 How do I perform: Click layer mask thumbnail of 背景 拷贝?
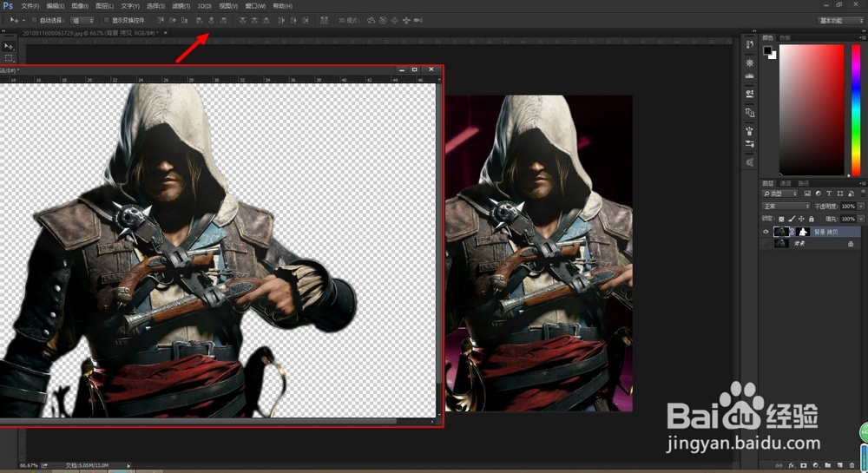click(x=803, y=232)
